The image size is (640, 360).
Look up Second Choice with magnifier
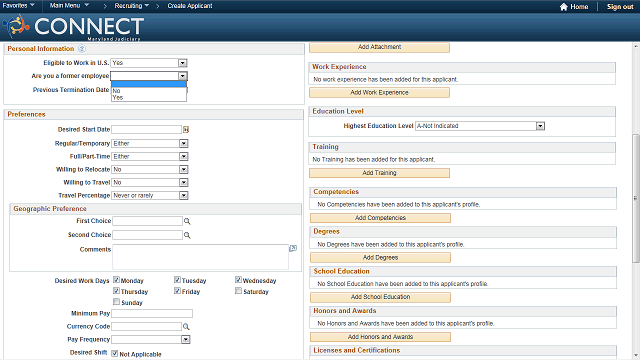[x=187, y=235]
